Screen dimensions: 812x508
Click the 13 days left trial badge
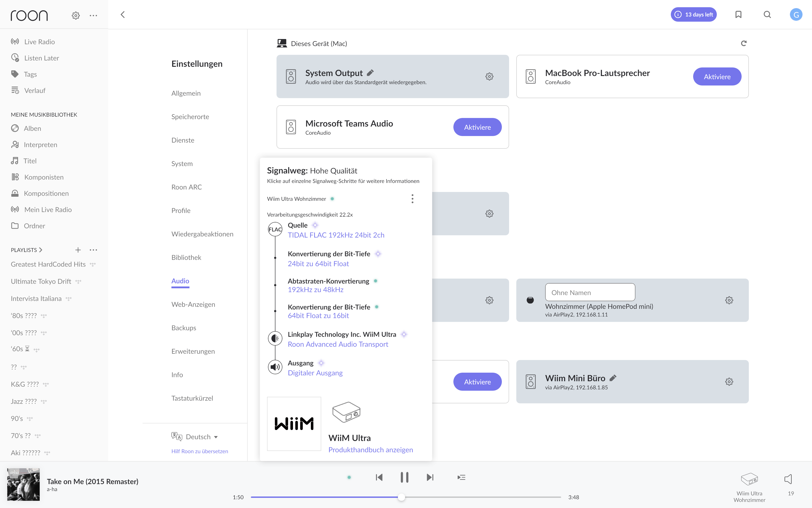(x=694, y=14)
